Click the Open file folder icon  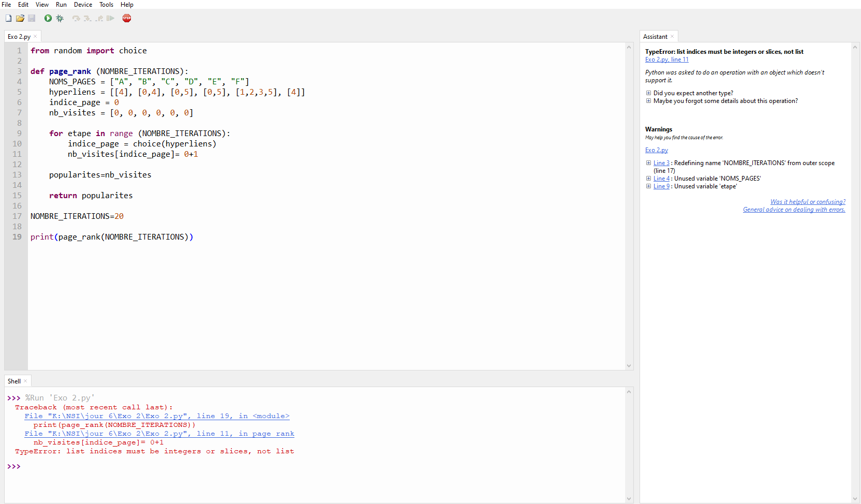coord(20,18)
